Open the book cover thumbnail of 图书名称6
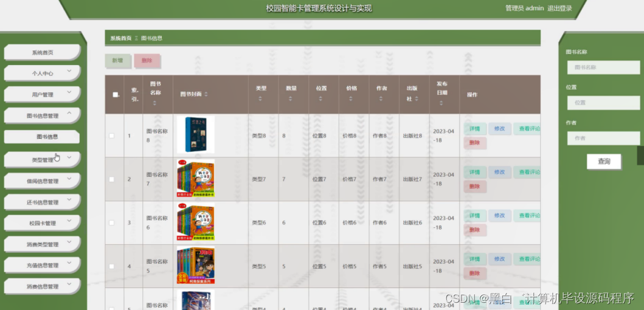 click(195, 222)
